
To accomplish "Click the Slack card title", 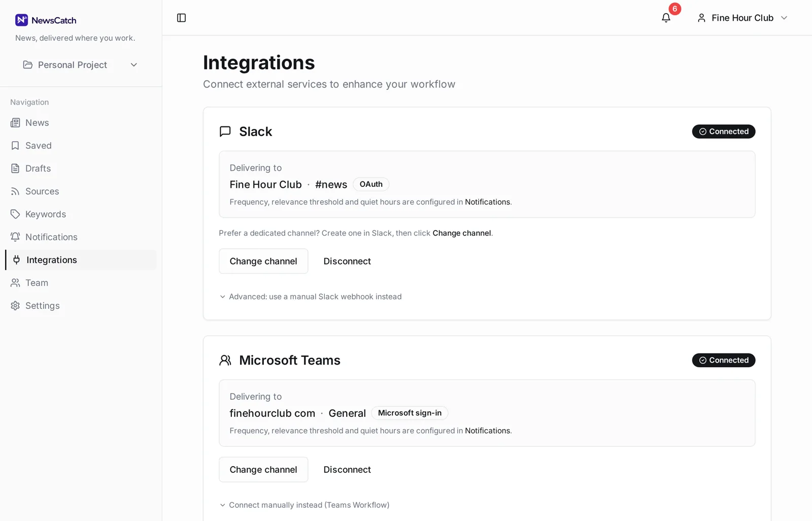I will tap(256, 132).
